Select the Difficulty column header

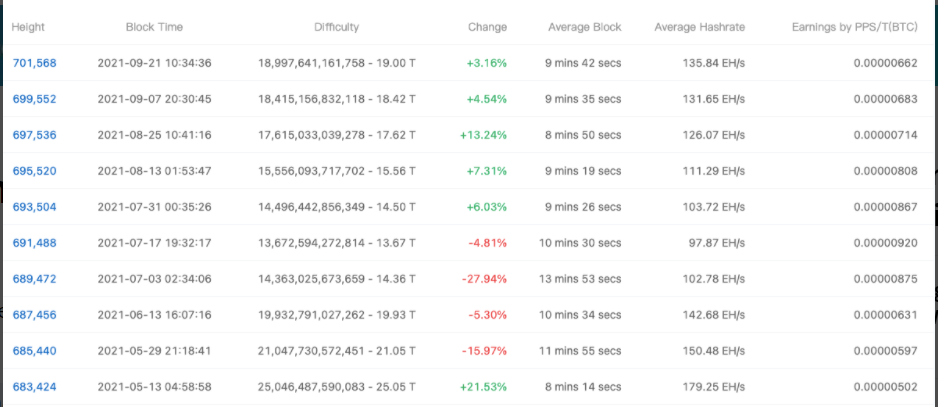pos(336,27)
